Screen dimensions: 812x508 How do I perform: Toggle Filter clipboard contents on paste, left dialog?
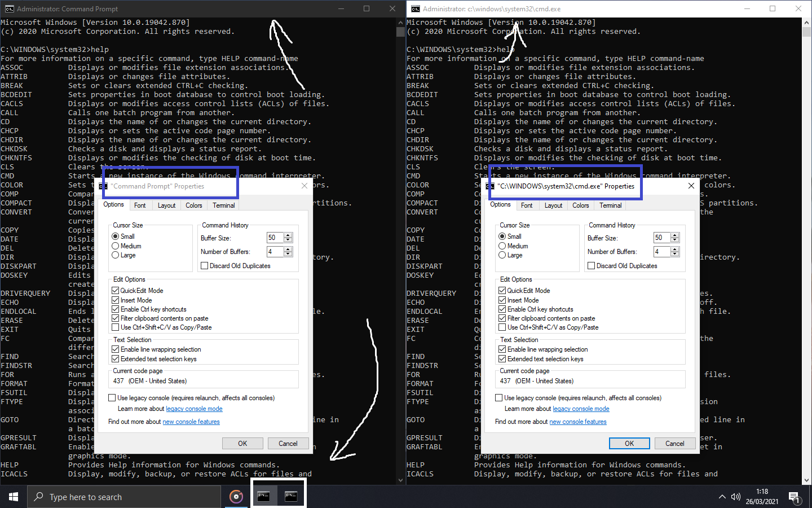[116, 318]
